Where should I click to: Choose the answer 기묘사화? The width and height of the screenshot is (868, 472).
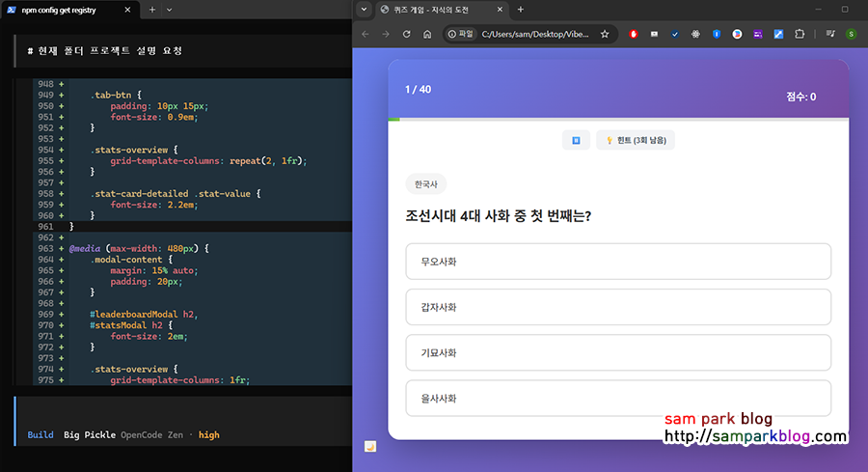pos(618,352)
